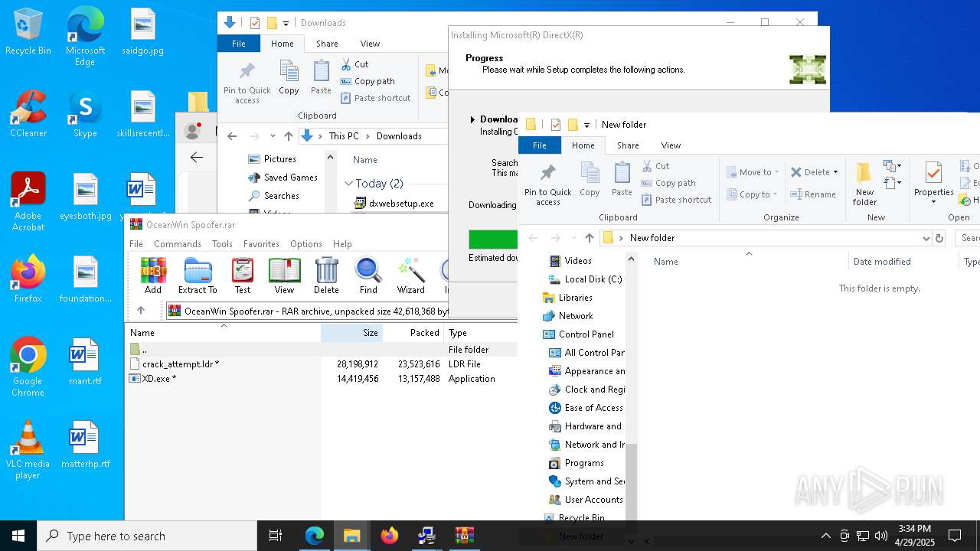Go up one level in WinRAR archive
Image resolution: width=980 pixels, height=551 pixels.
pyautogui.click(x=141, y=311)
